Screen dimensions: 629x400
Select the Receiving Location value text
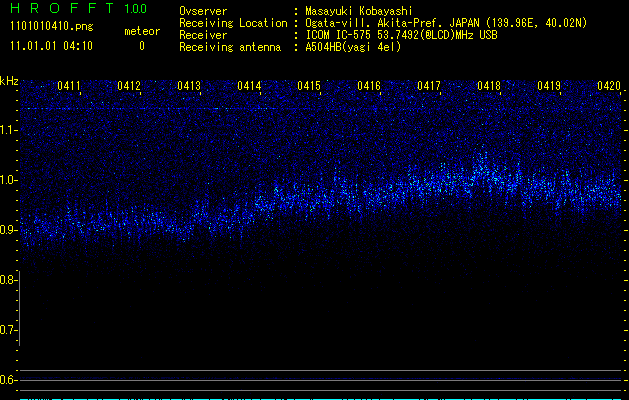(447, 23)
